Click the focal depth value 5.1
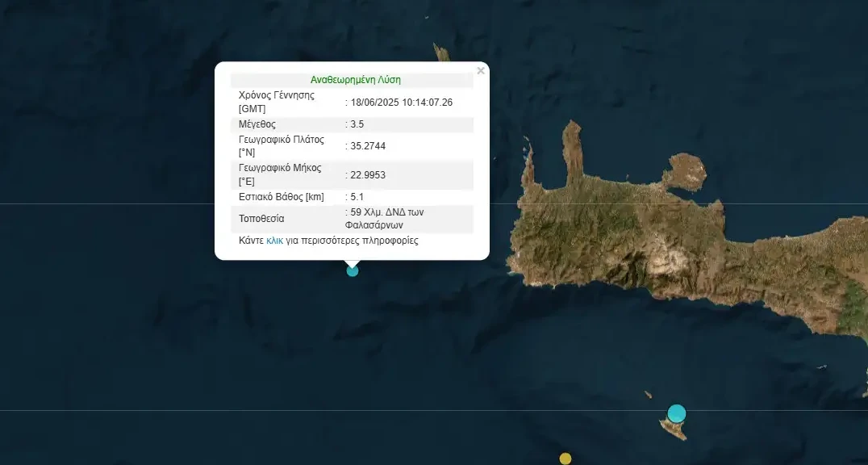Image resolution: width=868 pixels, height=465 pixels. 357,196
